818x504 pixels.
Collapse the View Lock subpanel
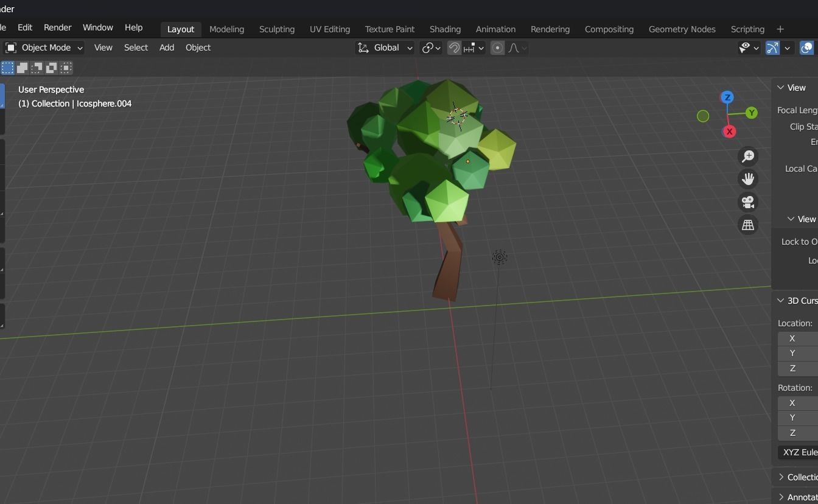coord(791,219)
